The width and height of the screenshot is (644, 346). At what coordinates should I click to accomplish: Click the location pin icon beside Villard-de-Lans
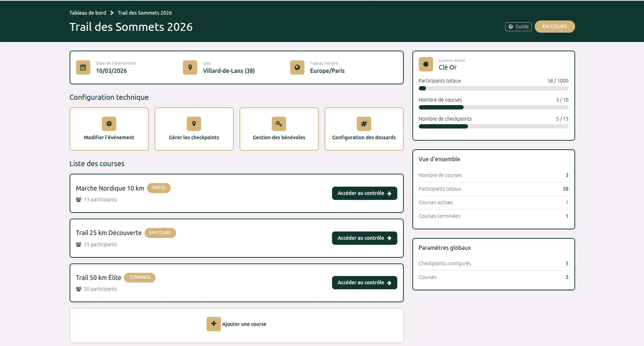(x=190, y=67)
